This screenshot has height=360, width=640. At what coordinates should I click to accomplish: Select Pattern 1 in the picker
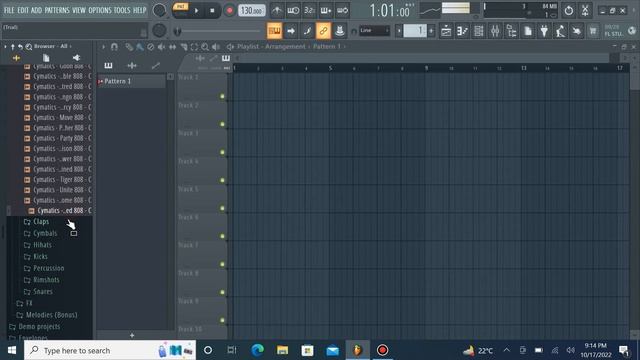(132, 81)
